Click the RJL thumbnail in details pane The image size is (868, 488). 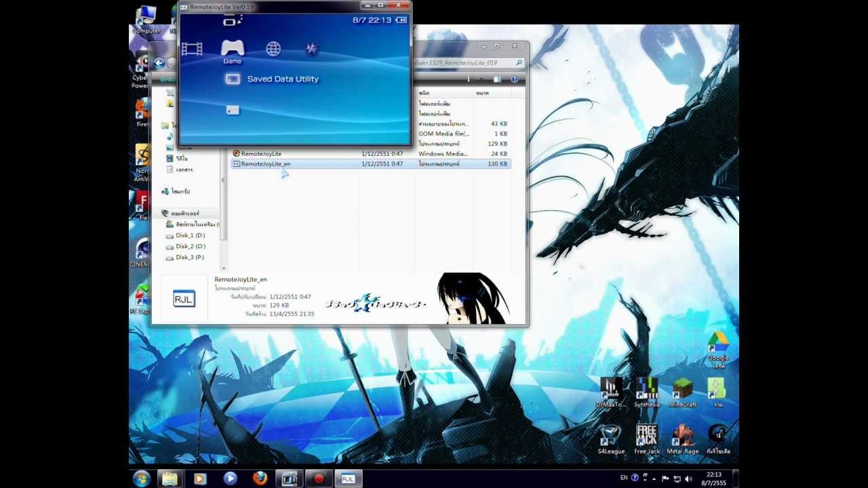coord(184,299)
